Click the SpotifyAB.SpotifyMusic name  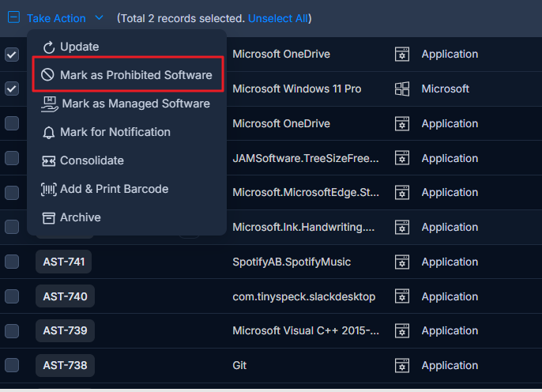292,262
